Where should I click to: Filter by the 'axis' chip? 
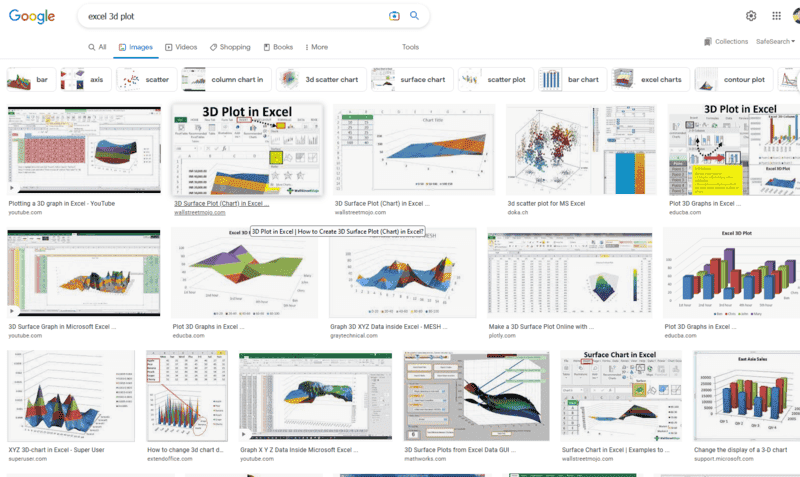click(x=86, y=80)
